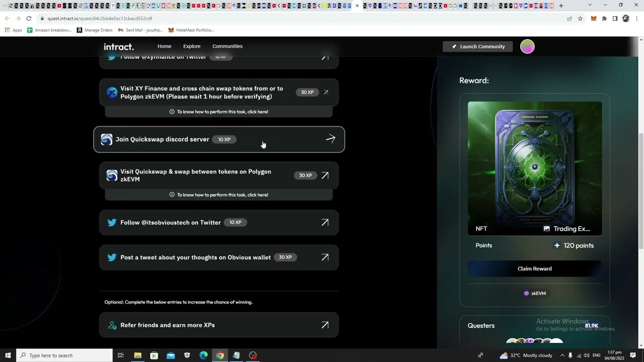Open Chrome side panel icon
Viewport: 644px width, 362px height.
click(x=615, y=19)
